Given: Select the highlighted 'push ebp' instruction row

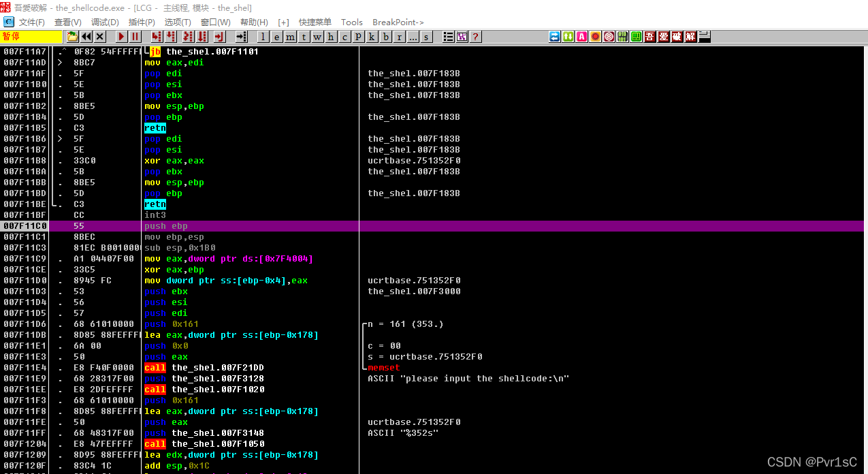Looking at the screenshot, I should coord(434,226).
